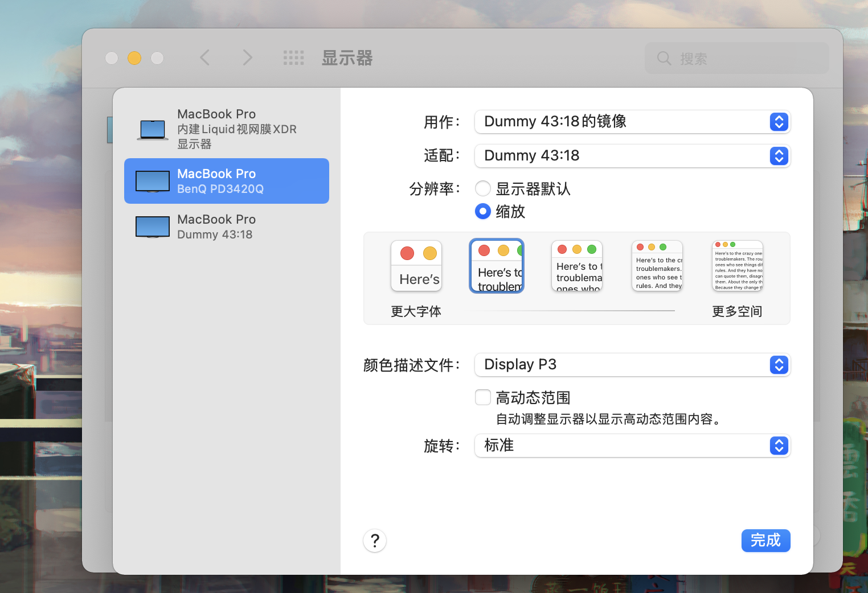The width and height of the screenshot is (868, 593).
Task: Click the 搜索 search field
Action: coord(737,58)
